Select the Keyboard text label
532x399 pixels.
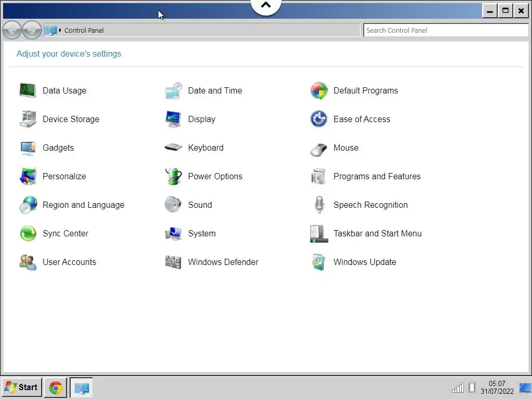pyautogui.click(x=206, y=148)
